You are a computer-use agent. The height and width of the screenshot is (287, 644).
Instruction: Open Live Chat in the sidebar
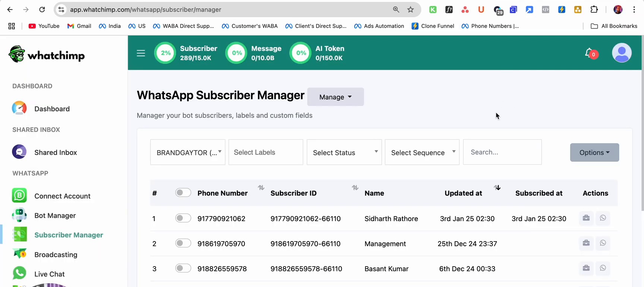[49, 274]
